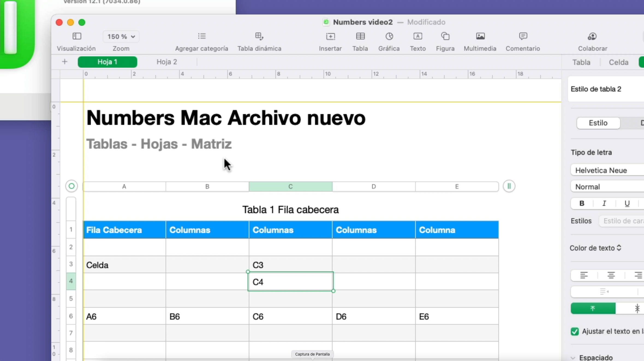644x361 pixels.
Task: Add a new sheet with the plus button
Action: pos(65,62)
